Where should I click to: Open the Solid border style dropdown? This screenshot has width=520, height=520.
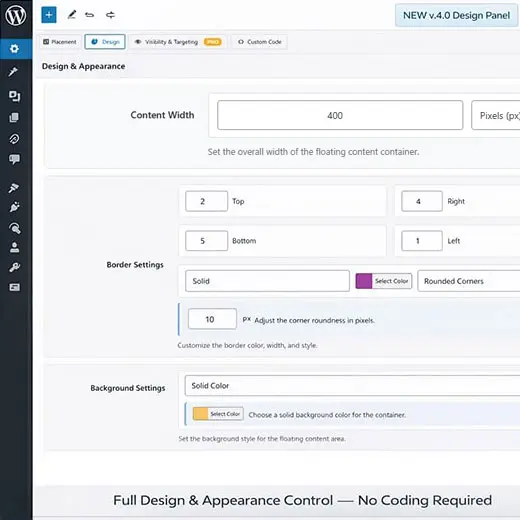267,281
